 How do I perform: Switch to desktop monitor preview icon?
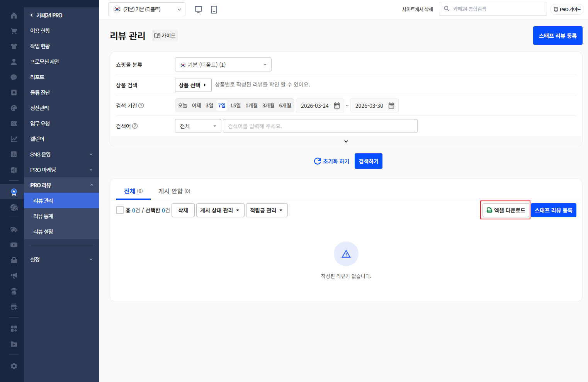pyautogui.click(x=198, y=9)
